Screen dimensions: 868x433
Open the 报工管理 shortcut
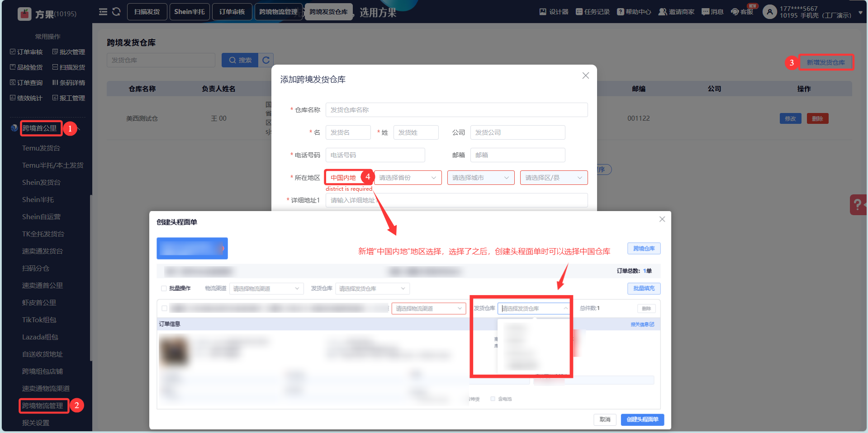click(69, 98)
